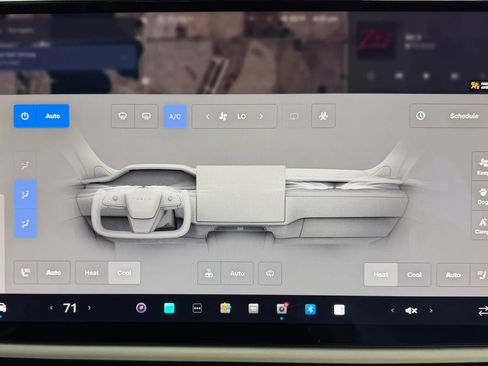
Task: Open the all-apps three dots icon
Action: pos(197,308)
